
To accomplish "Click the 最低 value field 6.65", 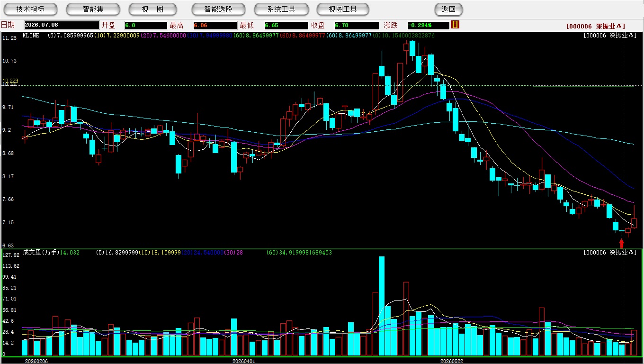I will [x=286, y=25].
